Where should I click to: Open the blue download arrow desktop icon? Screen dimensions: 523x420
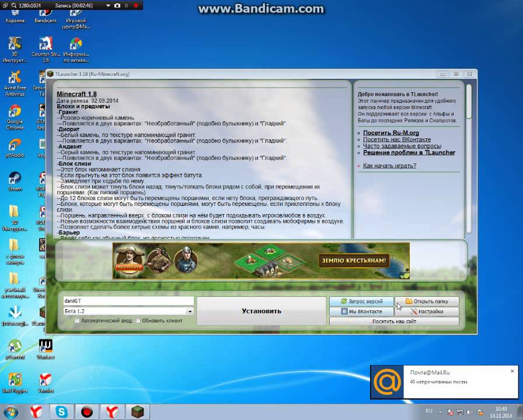point(15,316)
